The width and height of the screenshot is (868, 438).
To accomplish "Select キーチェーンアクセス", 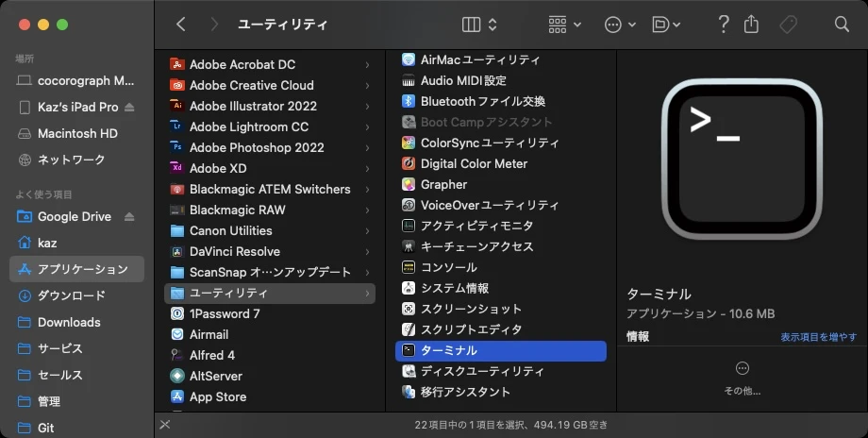I will [x=501, y=246].
